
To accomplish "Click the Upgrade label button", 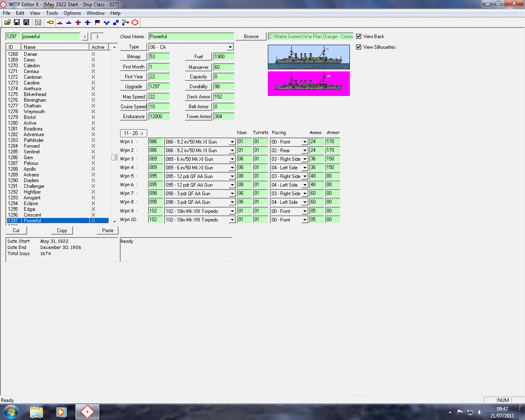I will coord(133,87).
